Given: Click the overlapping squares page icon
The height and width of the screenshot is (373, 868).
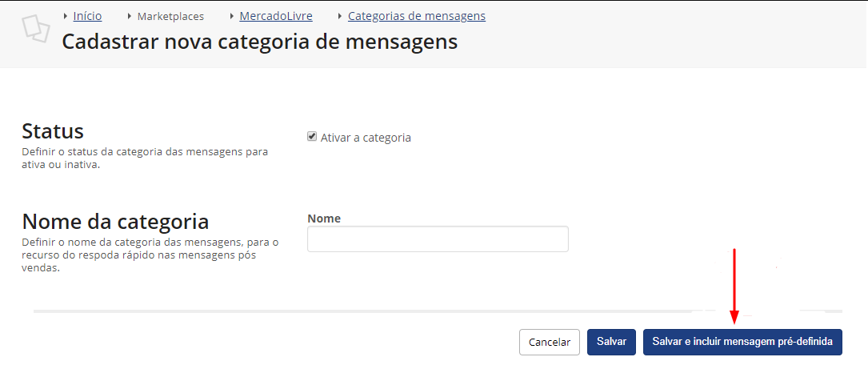Looking at the screenshot, I should [35, 28].
